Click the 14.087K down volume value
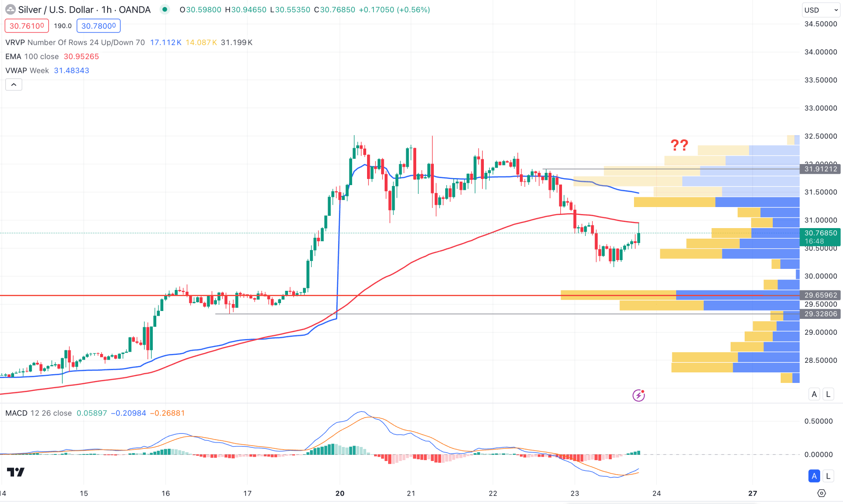Viewport: 843px width, 504px height. pos(201,43)
